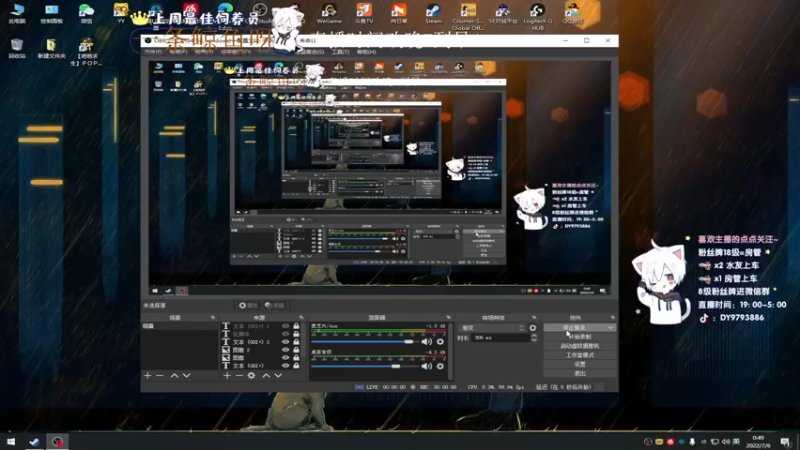Pop out the Audio Mixer dock panel
The width and height of the screenshot is (800, 450).
pyautogui.click(x=448, y=317)
